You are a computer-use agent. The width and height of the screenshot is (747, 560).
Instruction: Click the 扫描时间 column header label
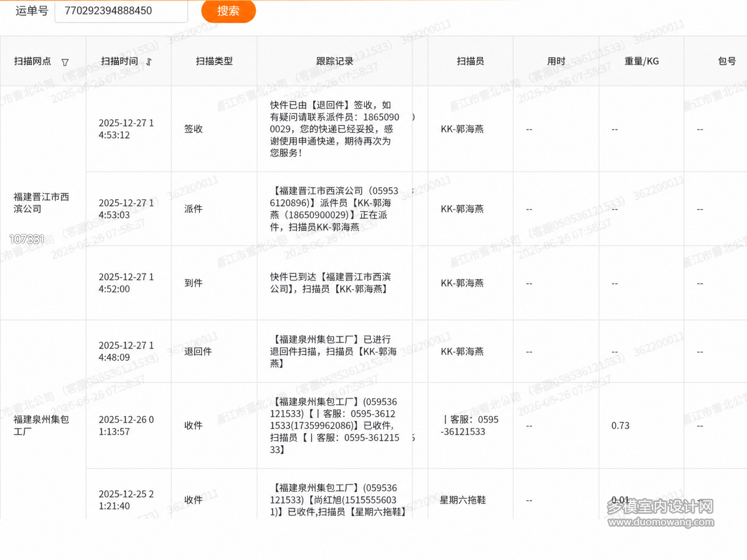pos(119,61)
